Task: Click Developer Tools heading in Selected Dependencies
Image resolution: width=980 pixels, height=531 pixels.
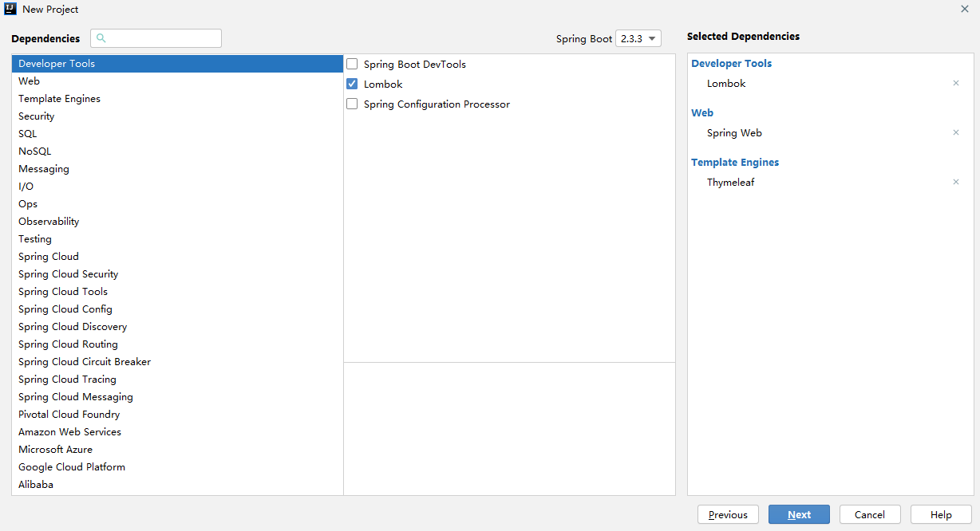Action: 731,63
